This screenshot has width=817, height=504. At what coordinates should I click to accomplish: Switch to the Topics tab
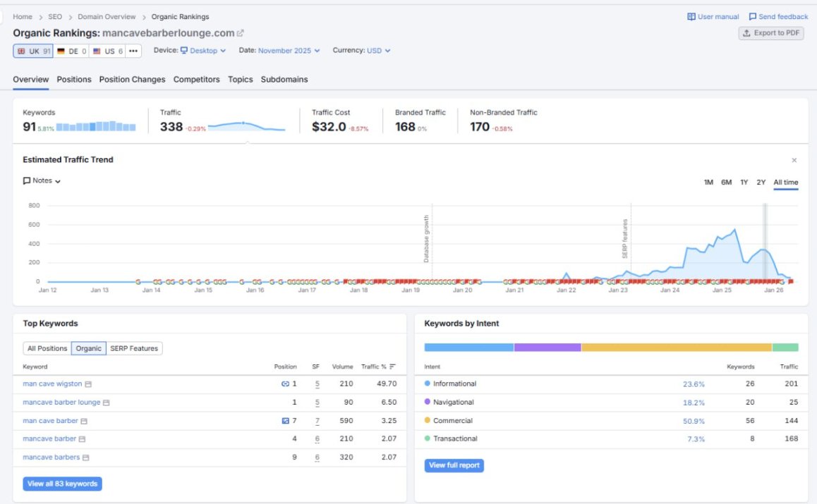click(x=240, y=79)
